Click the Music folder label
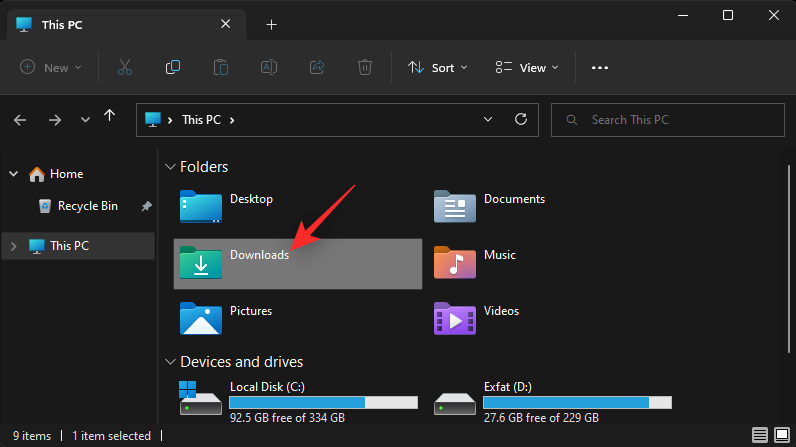The image size is (796, 447). [500, 255]
